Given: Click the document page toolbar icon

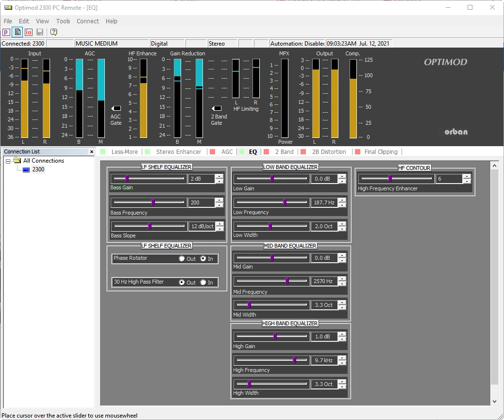Looking at the screenshot, I should (17, 32).
